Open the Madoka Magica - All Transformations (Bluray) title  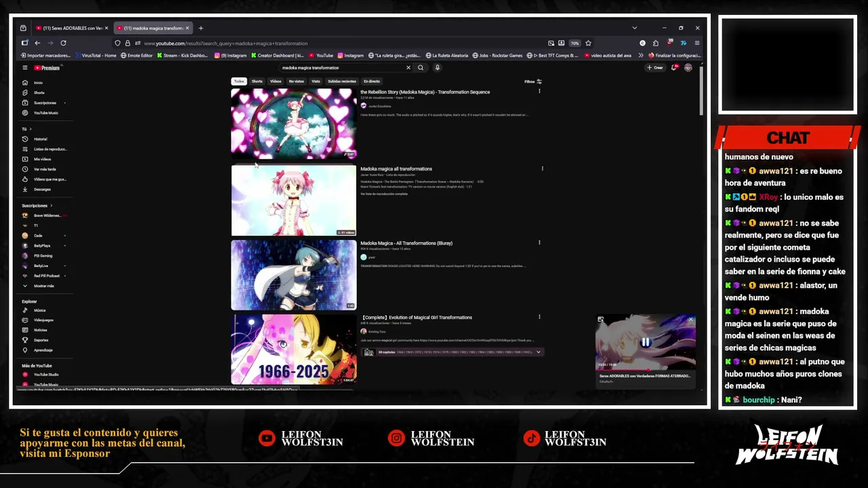(406, 243)
